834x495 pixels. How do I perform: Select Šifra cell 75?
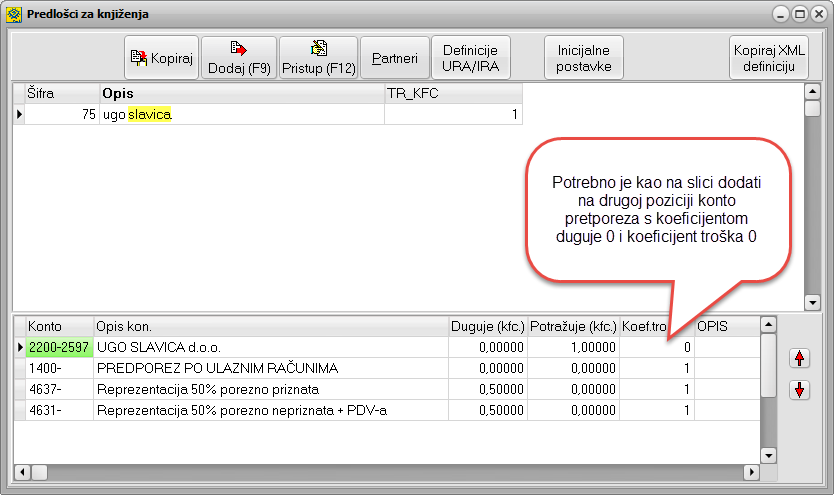click(62, 114)
